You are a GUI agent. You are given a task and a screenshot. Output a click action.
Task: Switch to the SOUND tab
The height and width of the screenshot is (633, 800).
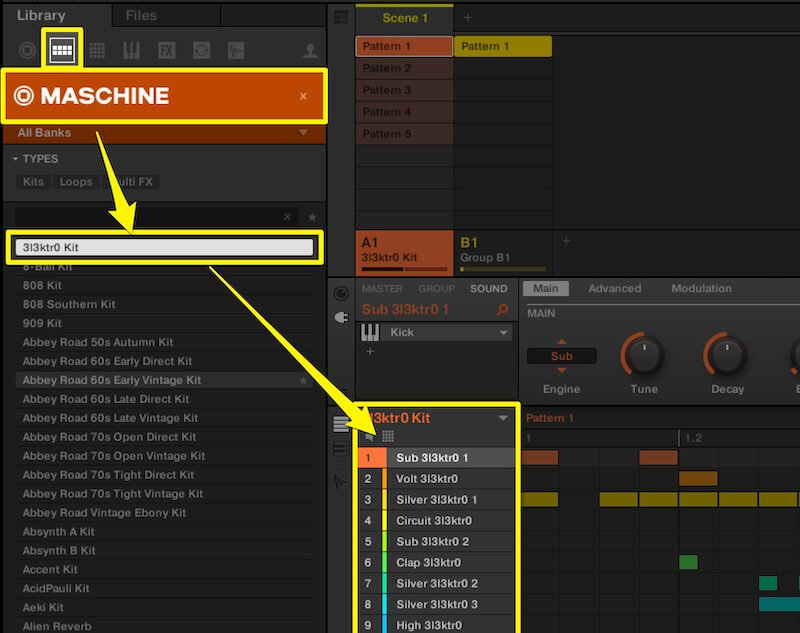488,289
